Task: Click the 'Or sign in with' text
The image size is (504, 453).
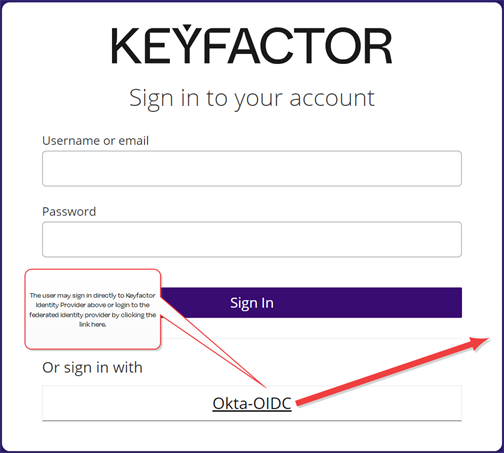Action: pyautogui.click(x=92, y=368)
